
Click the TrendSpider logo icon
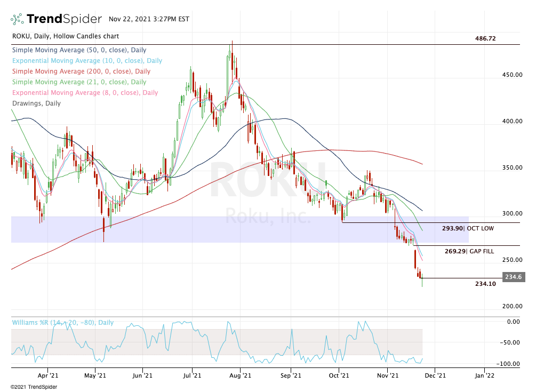pyautogui.click(x=17, y=19)
